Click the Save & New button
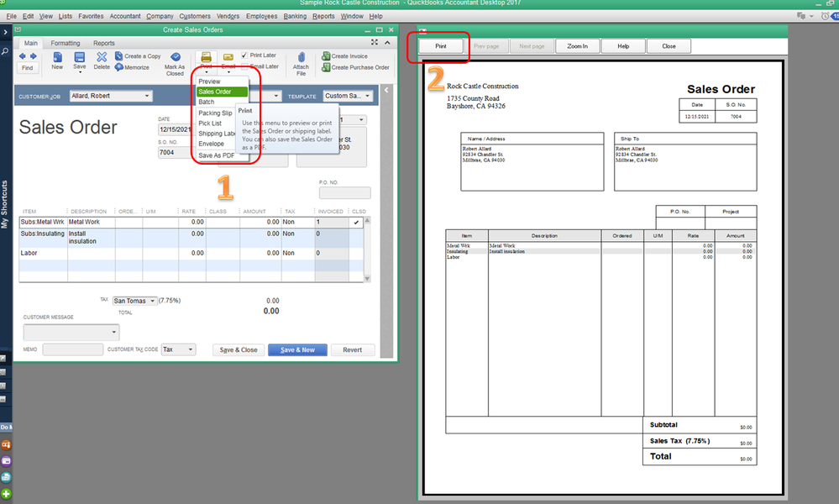Image resolution: width=839 pixels, height=504 pixels. point(297,350)
